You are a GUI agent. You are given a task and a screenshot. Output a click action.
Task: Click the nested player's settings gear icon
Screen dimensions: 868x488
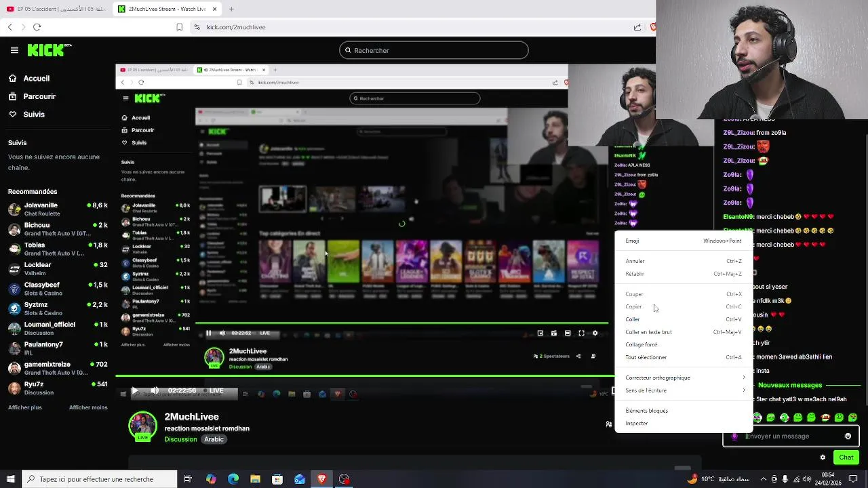tap(595, 333)
